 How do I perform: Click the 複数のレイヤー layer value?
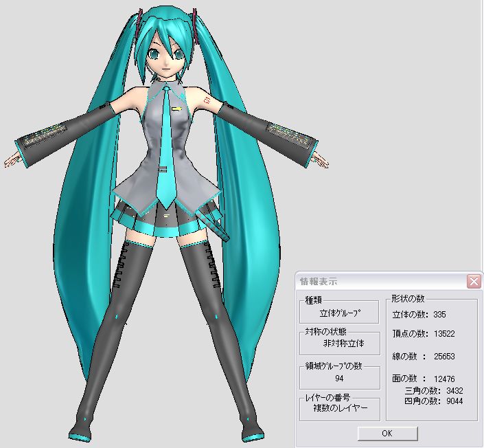click(341, 408)
